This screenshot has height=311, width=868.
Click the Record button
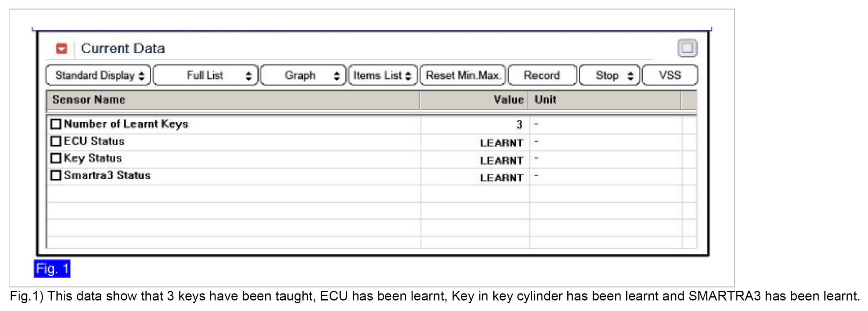(542, 75)
